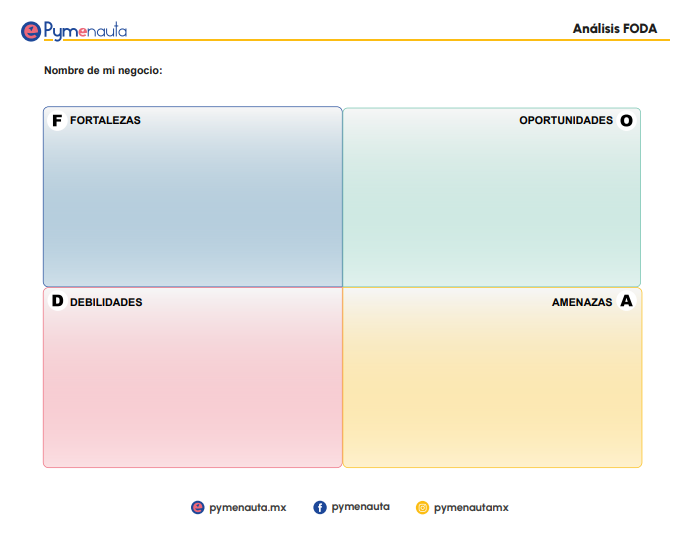Screen dimensions: 690x536
Task: Click the D letter circle badge
Action: click(57, 301)
